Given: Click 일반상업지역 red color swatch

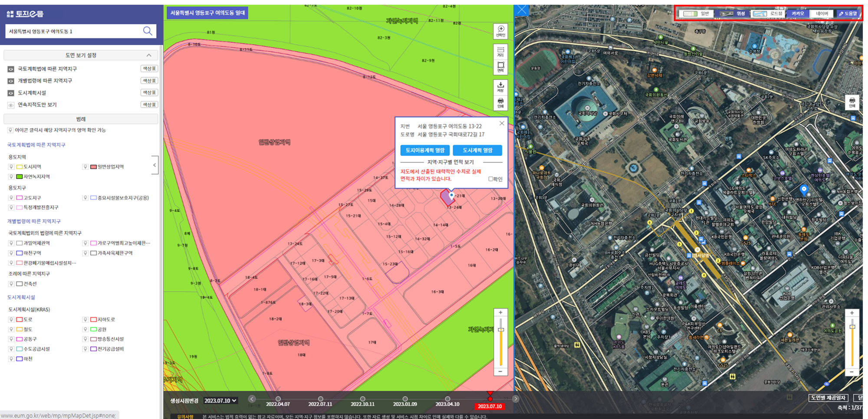Looking at the screenshot, I should click(93, 167).
